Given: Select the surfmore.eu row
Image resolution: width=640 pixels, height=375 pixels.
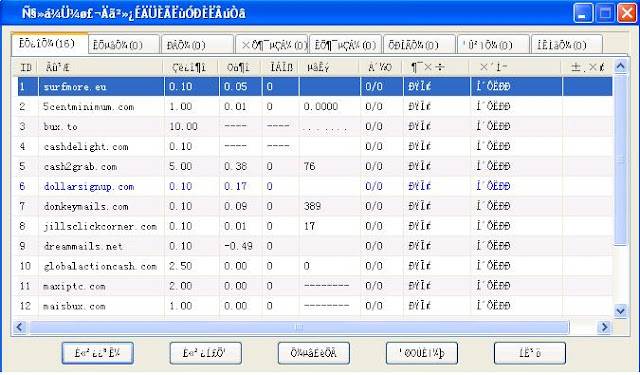Looking at the screenshot, I should pyautogui.click(x=315, y=87).
